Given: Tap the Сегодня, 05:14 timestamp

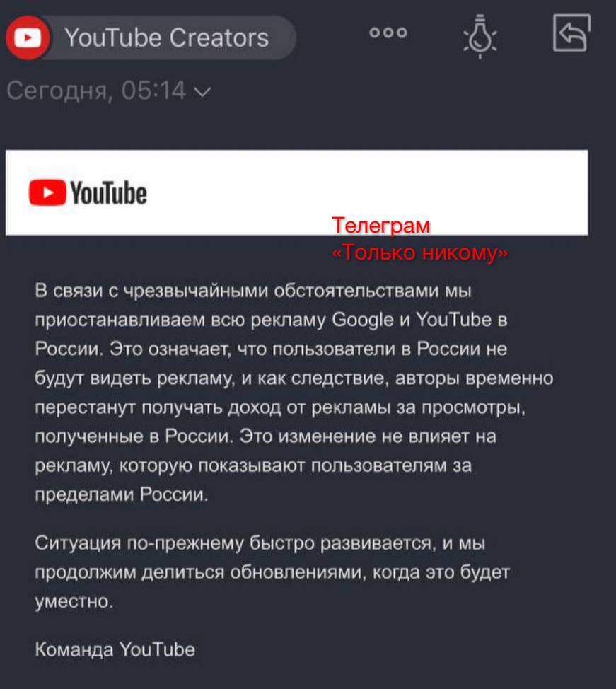Looking at the screenshot, I should click(97, 91).
